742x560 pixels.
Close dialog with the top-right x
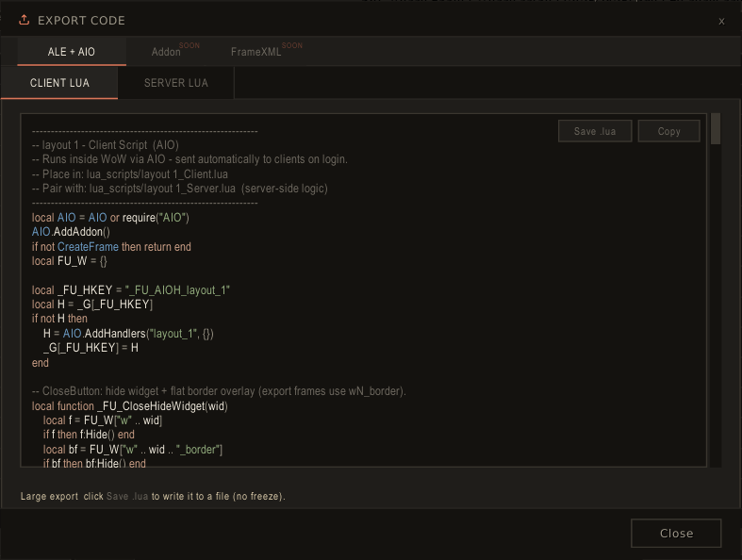pos(721,22)
